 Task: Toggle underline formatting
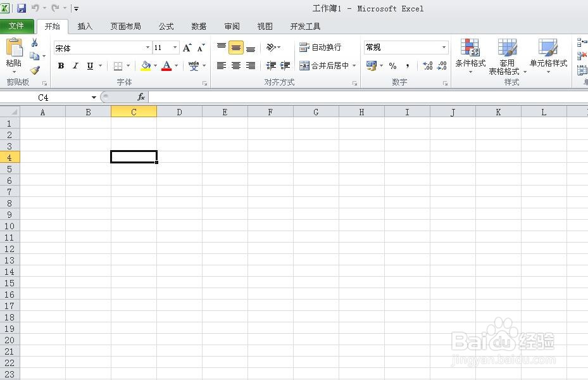[90, 66]
